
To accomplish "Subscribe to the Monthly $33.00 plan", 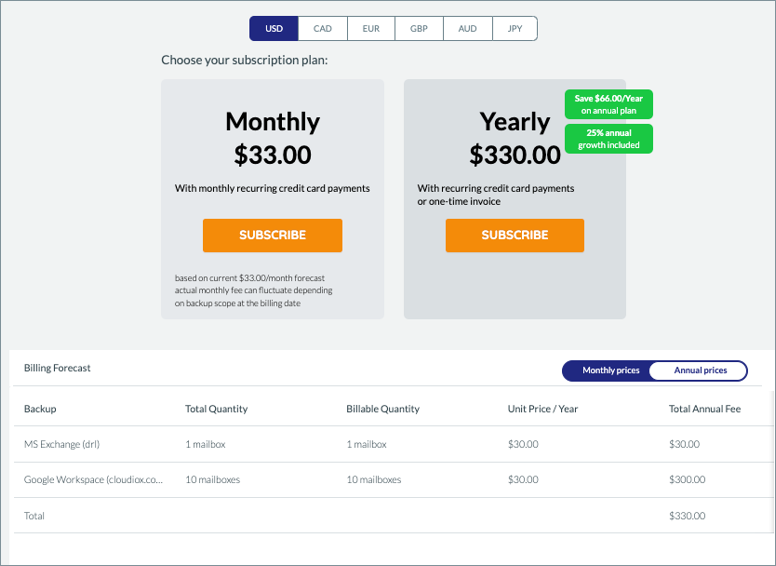I will coord(272,236).
